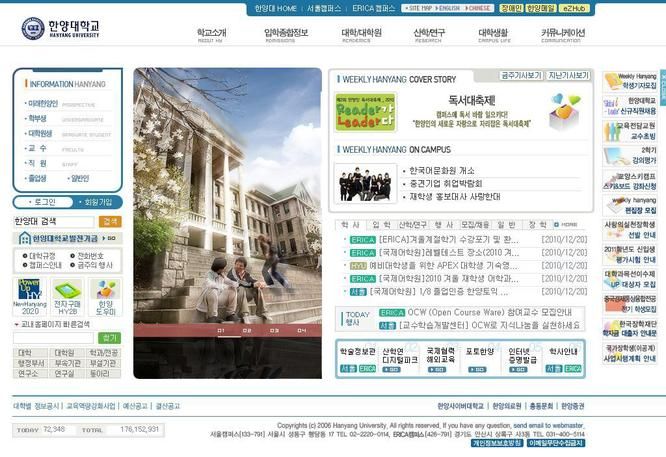Open the 전자구매 HY2B icon
The height and width of the screenshot is (457, 666).
pyautogui.click(x=68, y=296)
